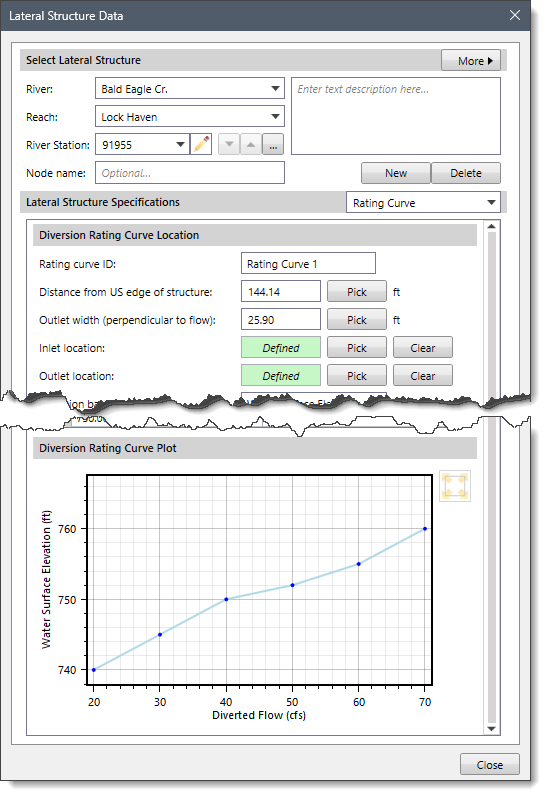546x792 pixels.
Task: Open the Reach dropdown showing Lock Haven
Action: pyautogui.click(x=190, y=117)
